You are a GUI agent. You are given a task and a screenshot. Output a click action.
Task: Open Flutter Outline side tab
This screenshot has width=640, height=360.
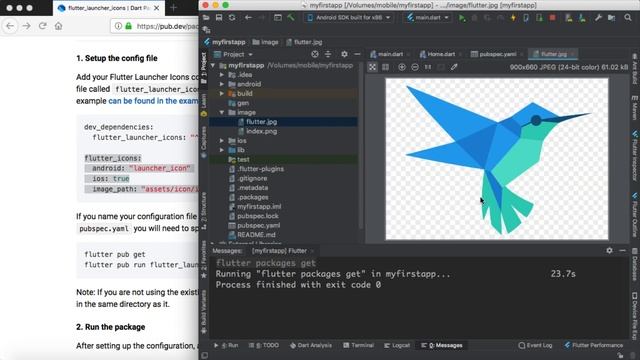(x=635, y=215)
